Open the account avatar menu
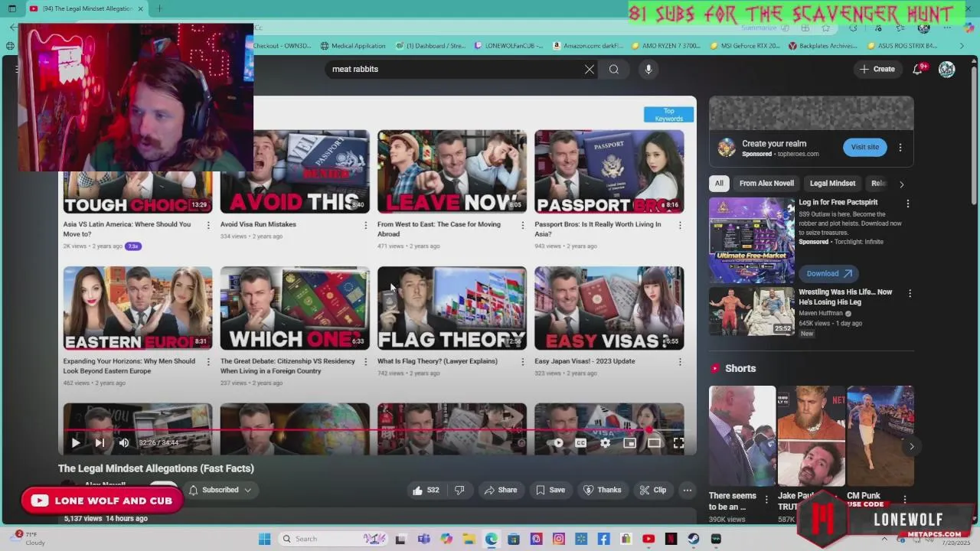The width and height of the screenshot is (980, 551). coord(947,69)
